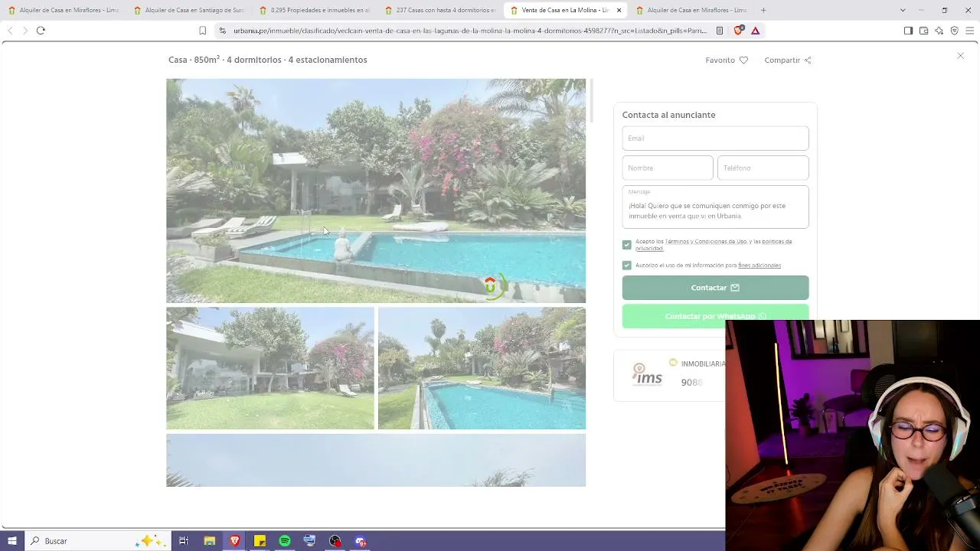Click the "Contacta al anunciante" heading

click(x=668, y=115)
